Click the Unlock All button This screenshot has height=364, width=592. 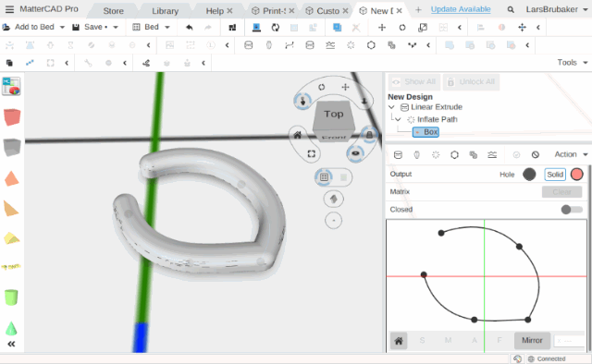point(471,82)
